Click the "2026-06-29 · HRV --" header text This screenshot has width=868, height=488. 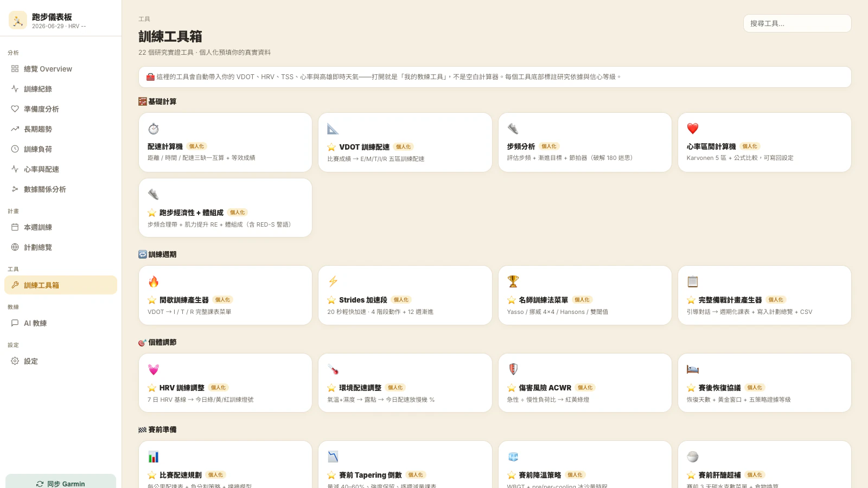click(x=59, y=26)
